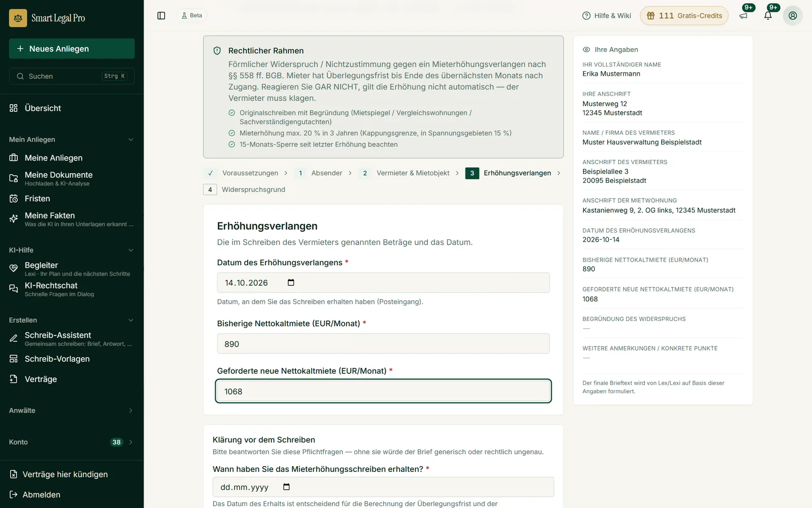This screenshot has width=812, height=508.
Task: Select step 3 Erhöhungsverlangen
Action: (509, 173)
